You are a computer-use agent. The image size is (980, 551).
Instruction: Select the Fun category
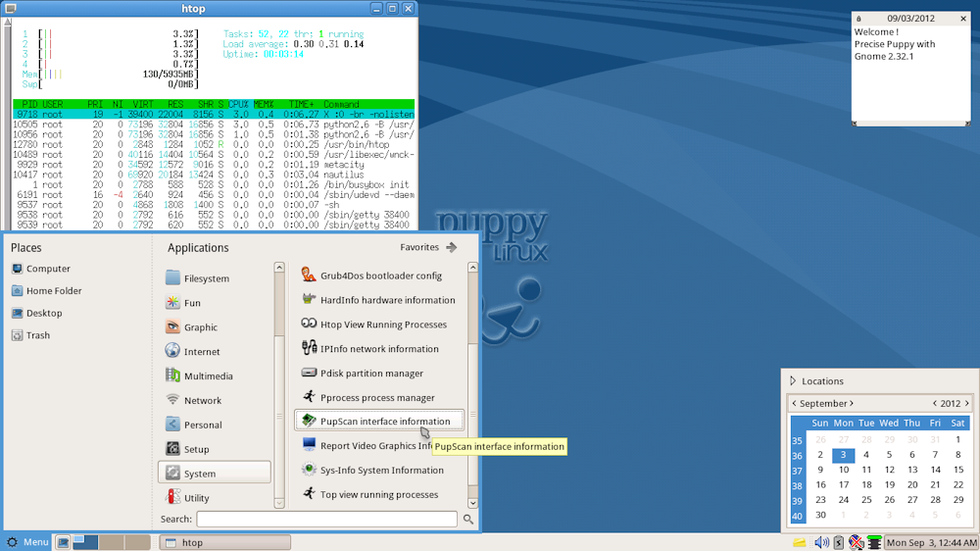(x=215, y=303)
